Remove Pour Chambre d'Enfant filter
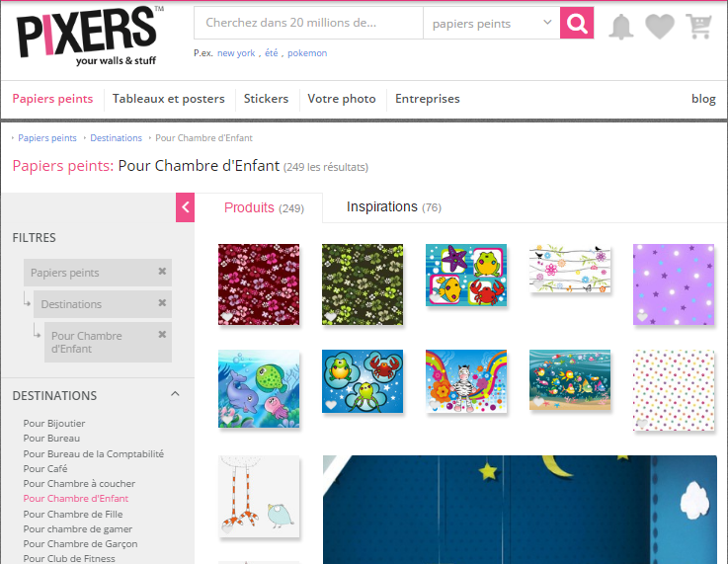Viewport: 728px width, 564px height. pos(162,334)
